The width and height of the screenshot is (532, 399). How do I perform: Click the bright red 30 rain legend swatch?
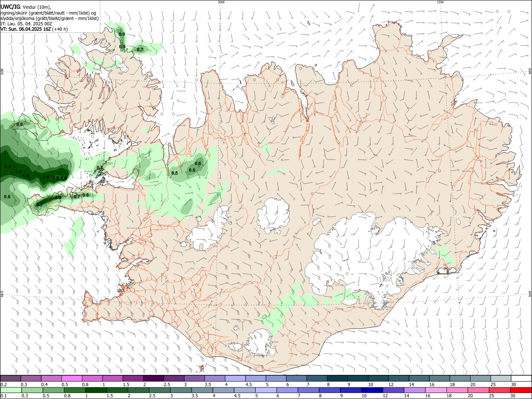tap(520, 390)
